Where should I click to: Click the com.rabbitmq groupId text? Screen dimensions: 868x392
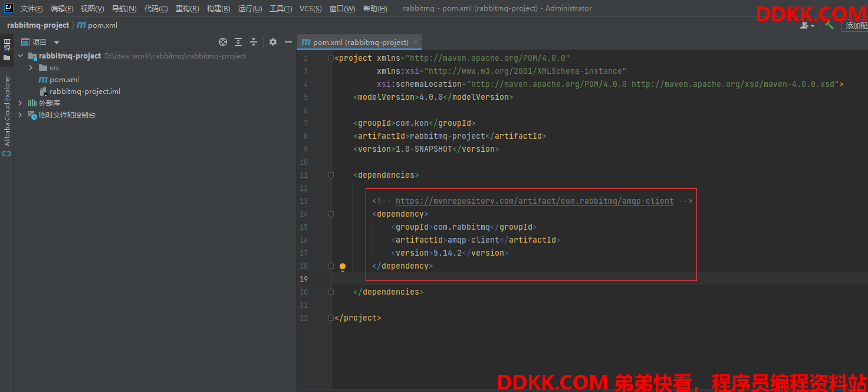pyautogui.click(x=462, y=227)
